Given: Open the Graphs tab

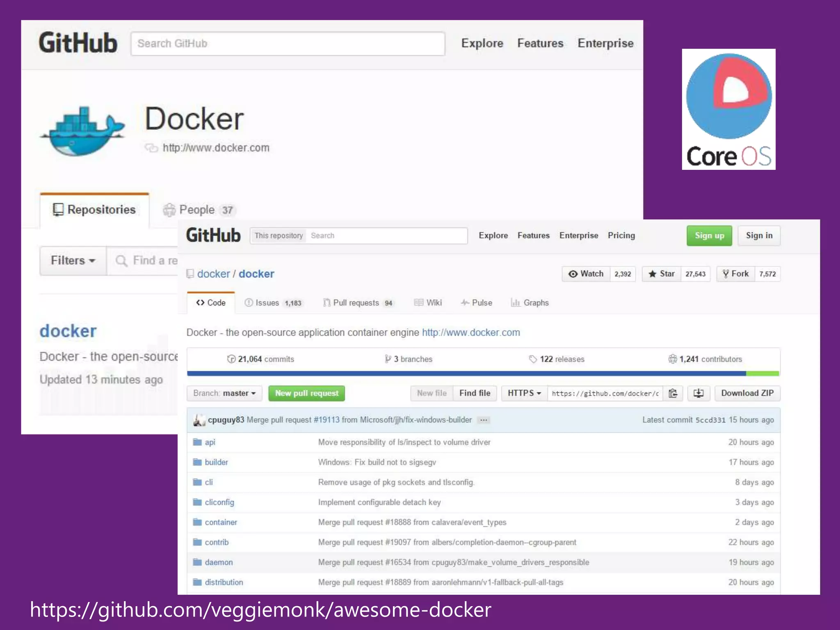Looking at the screenshot, I should pyautogui.click(x=530, y=303).
